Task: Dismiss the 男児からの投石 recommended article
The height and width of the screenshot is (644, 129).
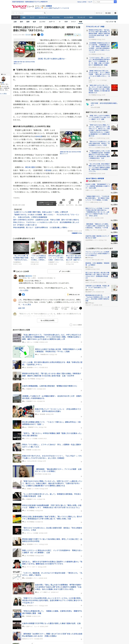Action: coord(81,357)
